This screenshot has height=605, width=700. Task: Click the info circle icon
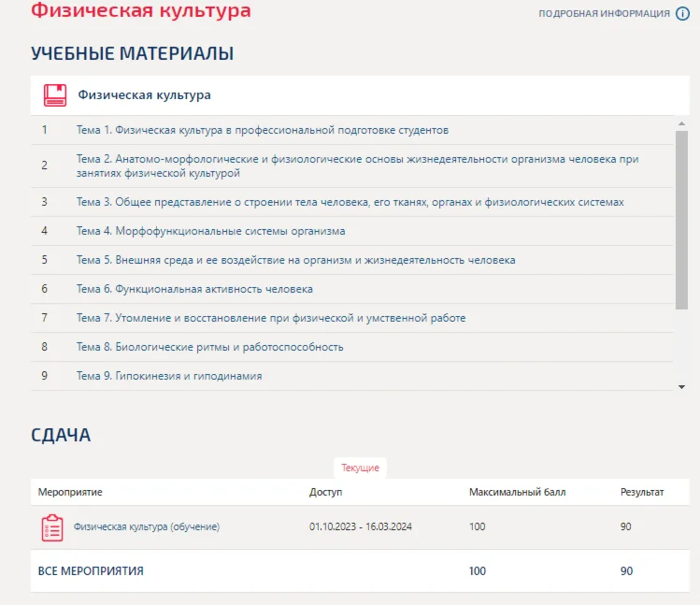point(682,13)
